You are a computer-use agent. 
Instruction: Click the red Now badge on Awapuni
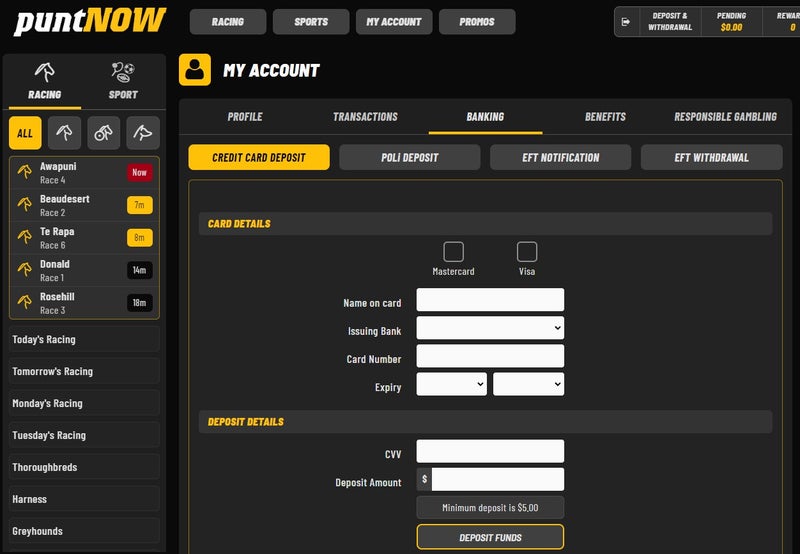(140, 172)
